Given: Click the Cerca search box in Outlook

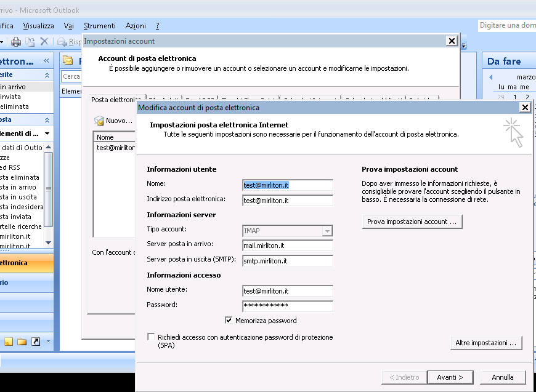Looking at the screenshot, I should click(71, 76).
